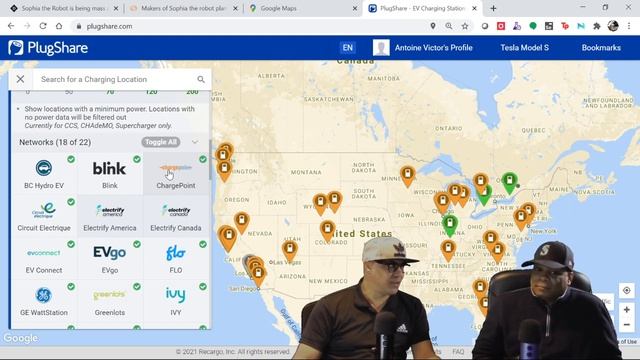Screen dimensions: 640x360
Task: Toggle the FLO network
Action: click(176, 258)
